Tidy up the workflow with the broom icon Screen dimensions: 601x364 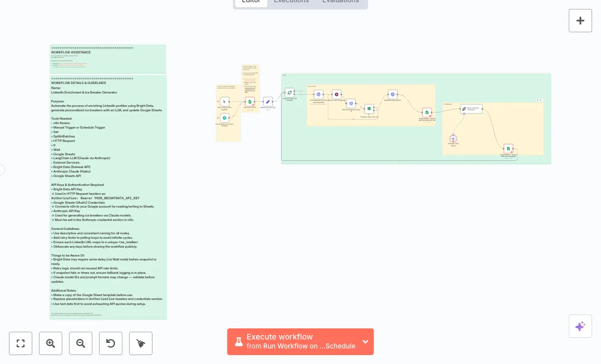click(x=141, y=343)
